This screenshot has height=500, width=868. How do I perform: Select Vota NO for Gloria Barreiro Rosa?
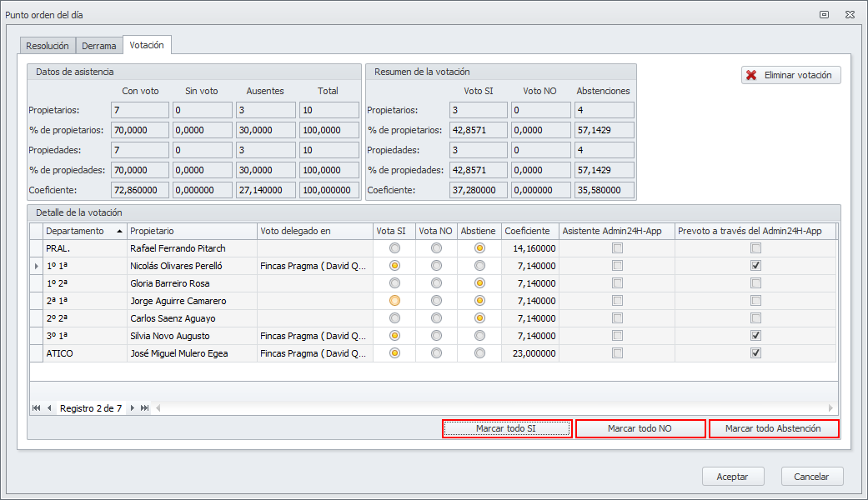436,283
